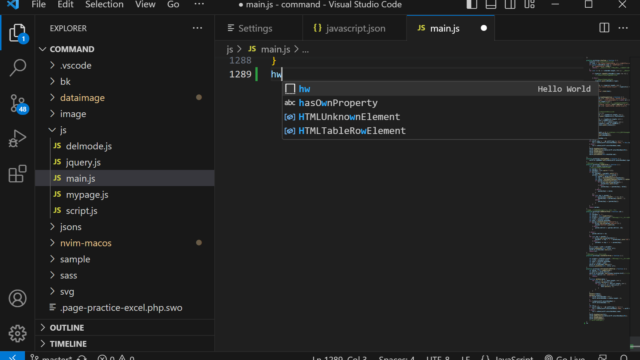The width and height of the screenshot is (640, 360).
Task: Switch to the javascript.json tab
Action: (355, 28)
